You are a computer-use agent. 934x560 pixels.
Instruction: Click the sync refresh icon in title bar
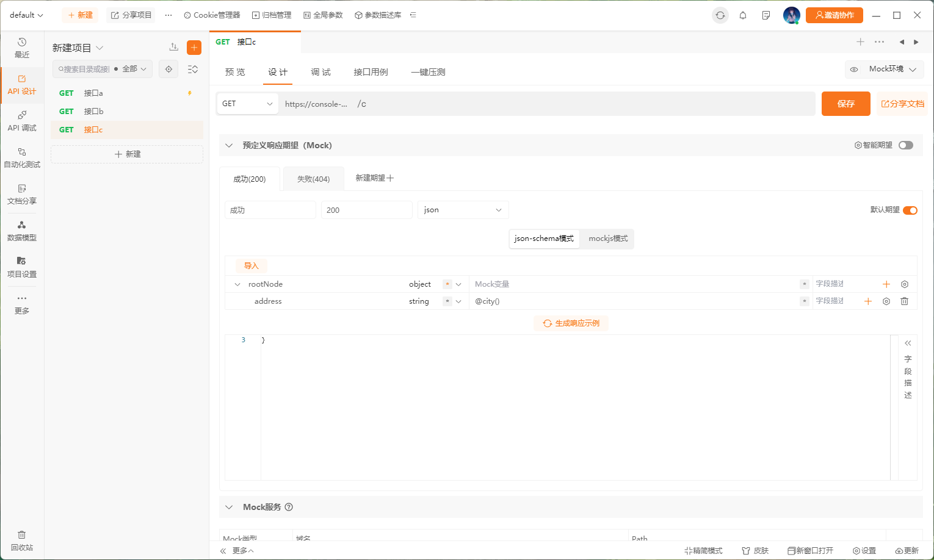coord(720,15)
